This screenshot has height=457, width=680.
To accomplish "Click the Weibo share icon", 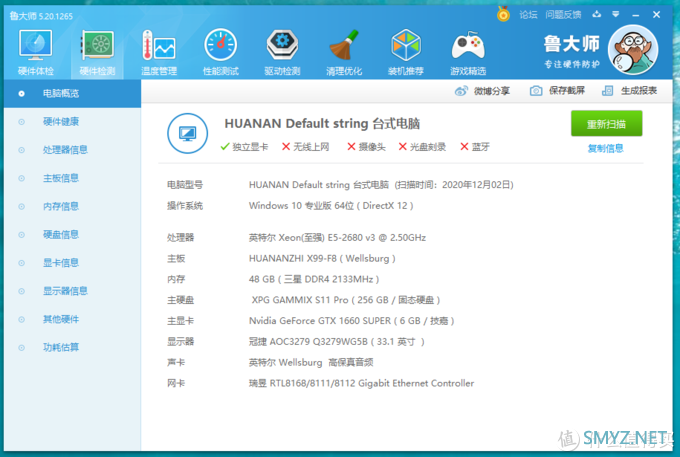I will 461,91.
